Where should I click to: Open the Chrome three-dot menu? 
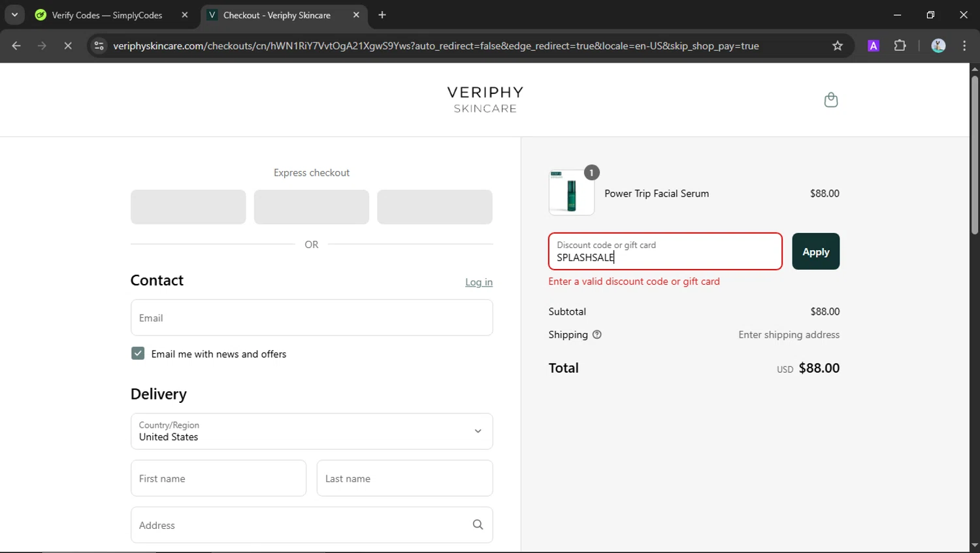[x=964, y=46]
